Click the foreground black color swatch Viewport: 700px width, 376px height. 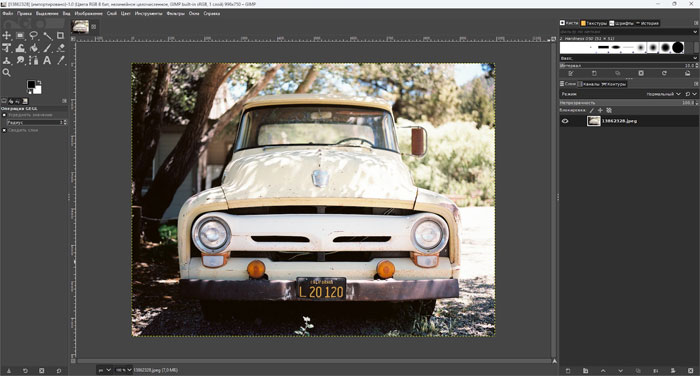pyautogui.click(x=31, y=84)
